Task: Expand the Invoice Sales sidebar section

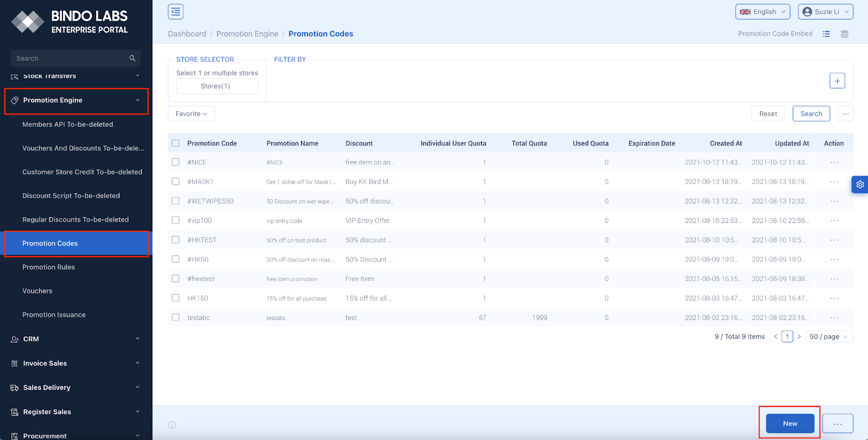Action: 76,364
